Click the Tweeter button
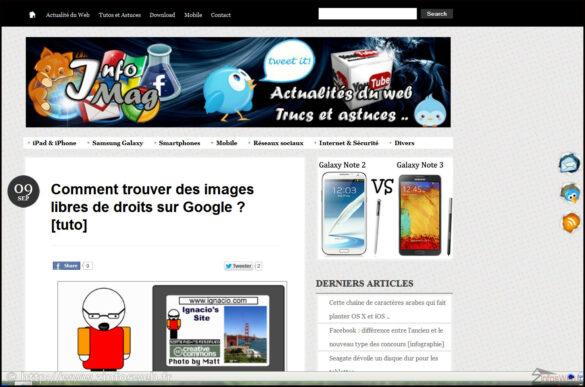Screen dimensions: 585x387 click(x=238, y=266)
